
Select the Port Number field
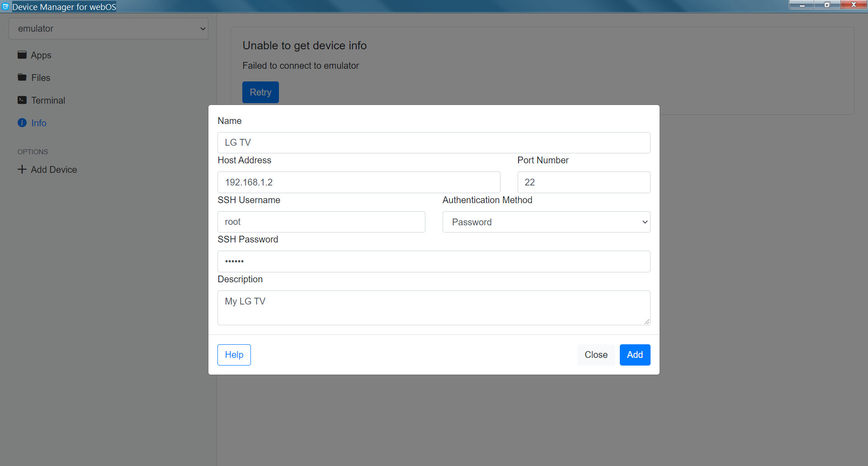tap(584, 182)
